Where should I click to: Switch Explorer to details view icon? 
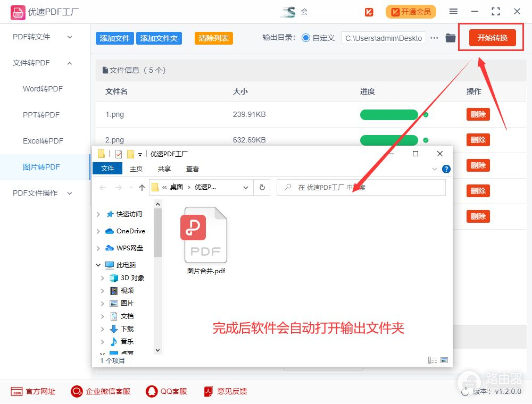pyautogui.click(x=432, y=360)
